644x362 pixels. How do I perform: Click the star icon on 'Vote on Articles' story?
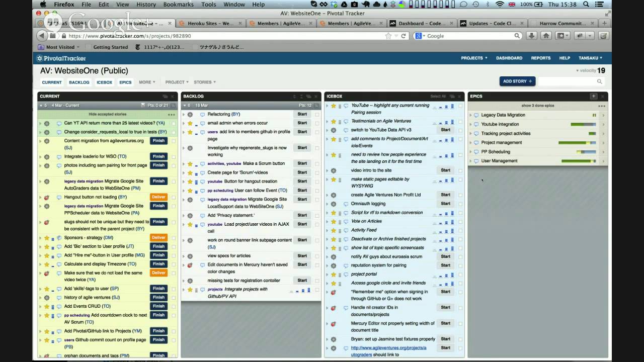pos(333,221)
